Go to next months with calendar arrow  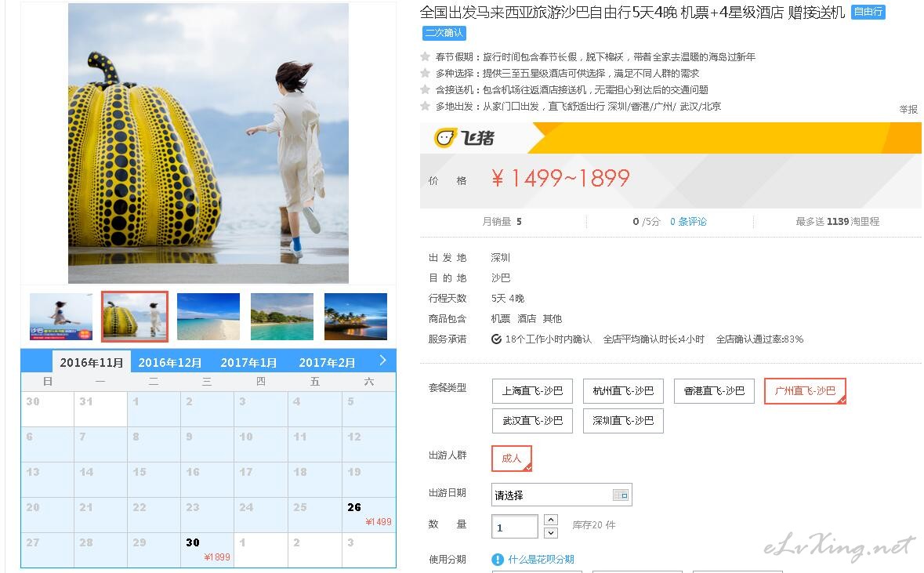[383, 361]
